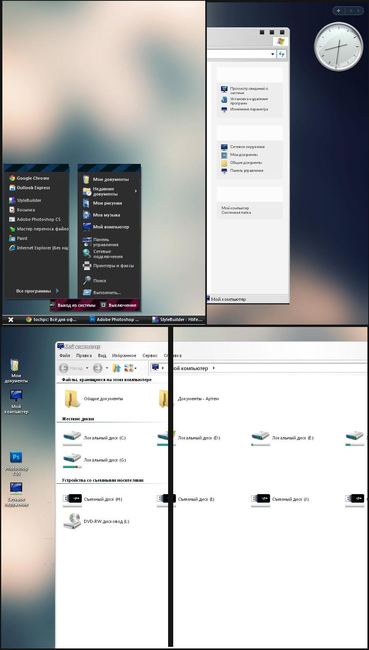Select Локальный диск (D:) label

click(x=199, y=438)
